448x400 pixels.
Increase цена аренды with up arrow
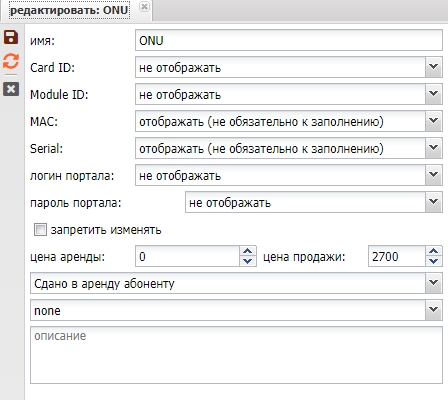pyautogui.click(x=248, y=251)
